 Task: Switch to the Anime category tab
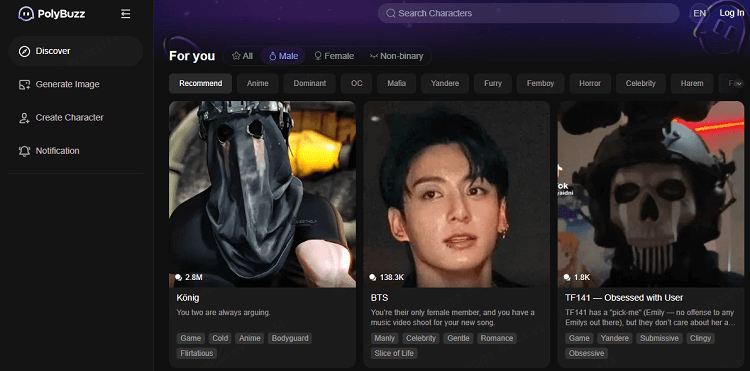click(258, 83)
